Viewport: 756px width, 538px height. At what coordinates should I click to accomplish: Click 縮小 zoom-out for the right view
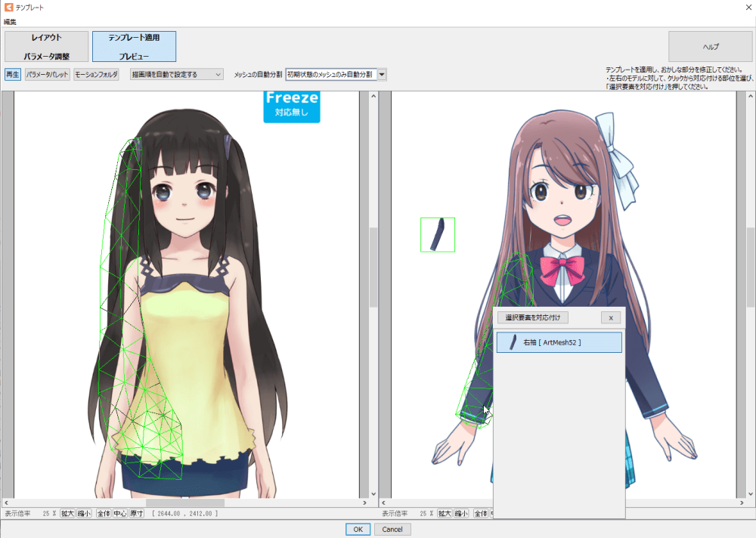(461, 513)
